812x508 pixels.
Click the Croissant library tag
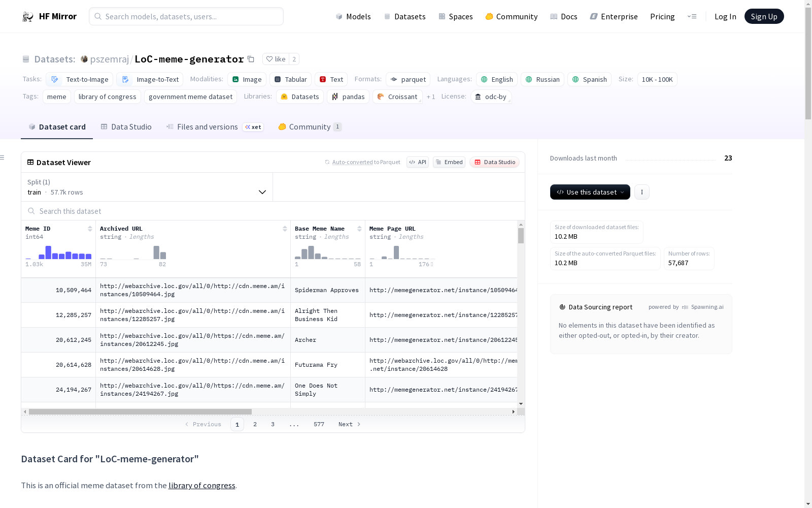pyautogui.click(x=397, y=97)
